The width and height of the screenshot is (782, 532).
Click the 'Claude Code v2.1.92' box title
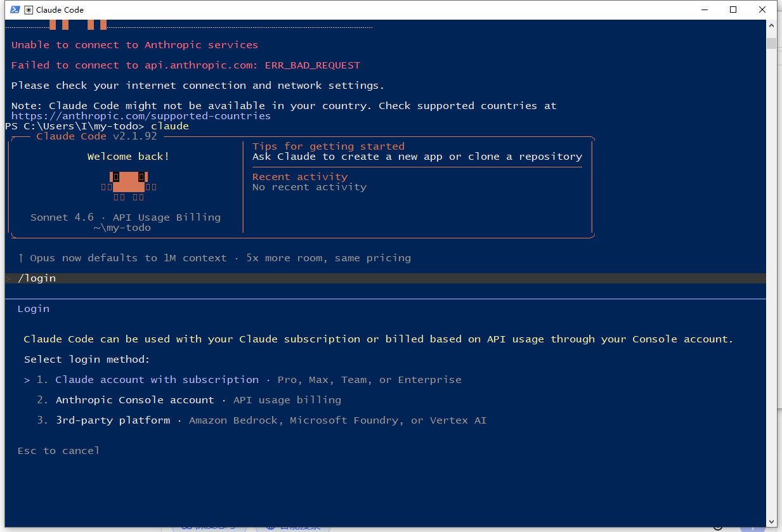click(x=97, y=136)
